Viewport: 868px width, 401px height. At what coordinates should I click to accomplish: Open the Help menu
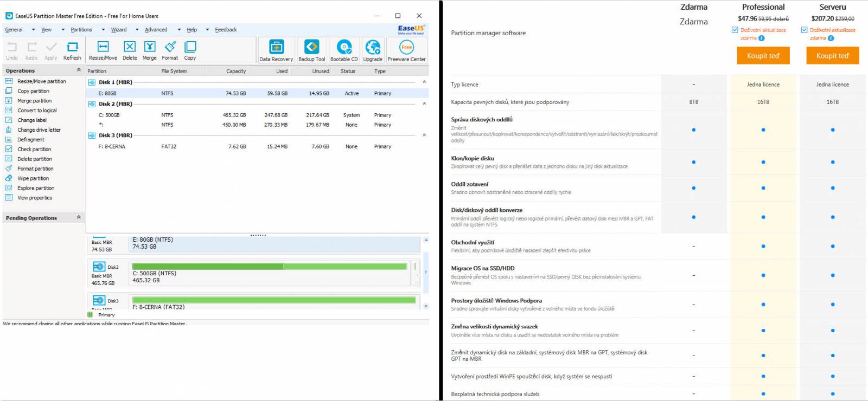point(192,30)
